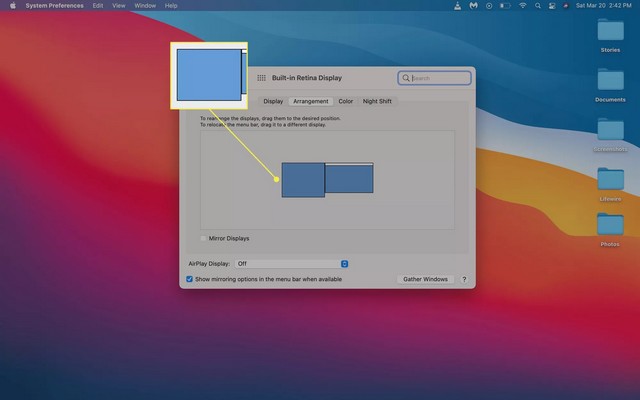
Task: Click the Show All preferences grid icon
Action: click(x=261, y=78)
